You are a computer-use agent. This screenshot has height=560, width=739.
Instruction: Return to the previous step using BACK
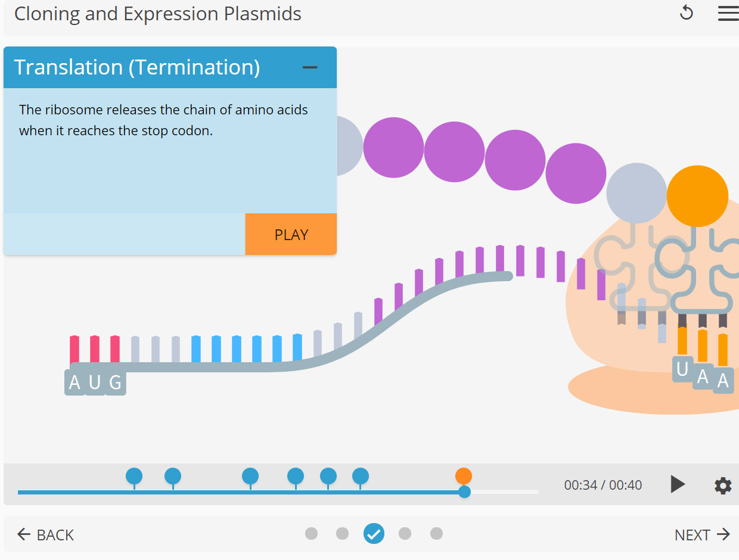(46, 534)
